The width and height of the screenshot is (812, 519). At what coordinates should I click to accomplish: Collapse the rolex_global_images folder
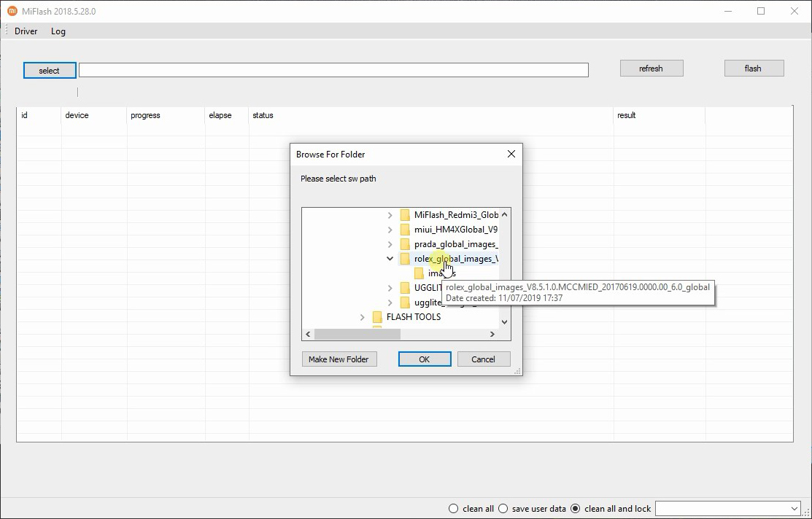tap(390, 259)
